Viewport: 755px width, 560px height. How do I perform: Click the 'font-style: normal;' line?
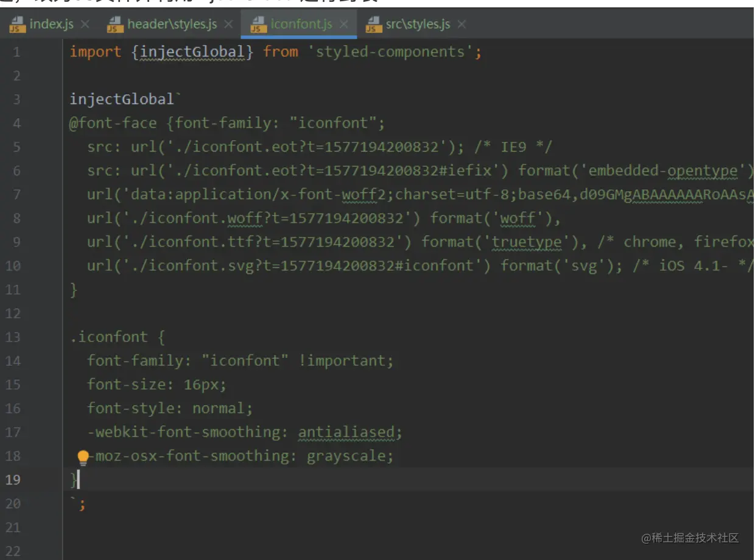[x=170, y=408]
